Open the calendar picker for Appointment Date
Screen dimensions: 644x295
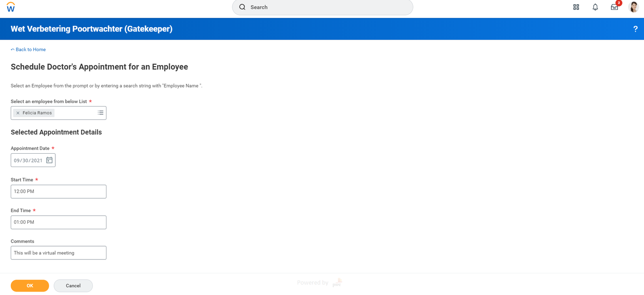click(x=50, y=160)
